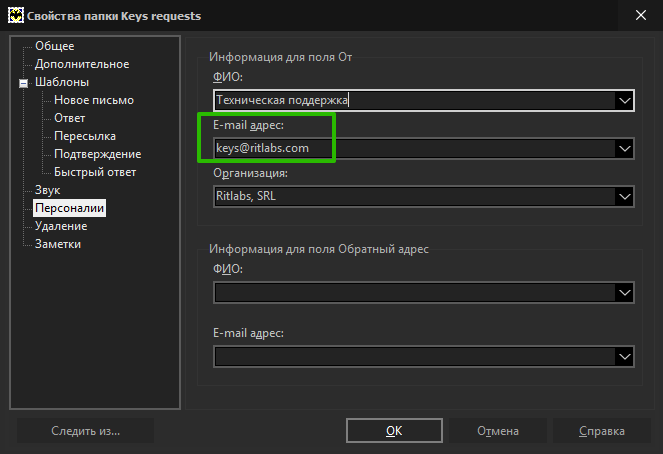Open the ФИО dropdown in the От section
The width and height of the screenshot is (663, 454).
[625, 101]
